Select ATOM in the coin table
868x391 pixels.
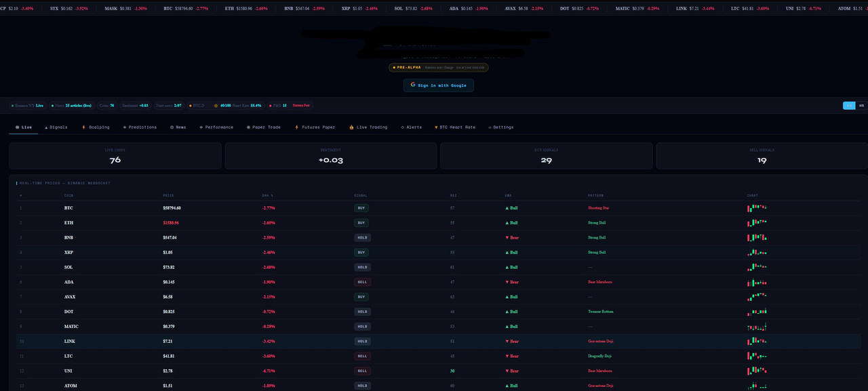(71, 386)
